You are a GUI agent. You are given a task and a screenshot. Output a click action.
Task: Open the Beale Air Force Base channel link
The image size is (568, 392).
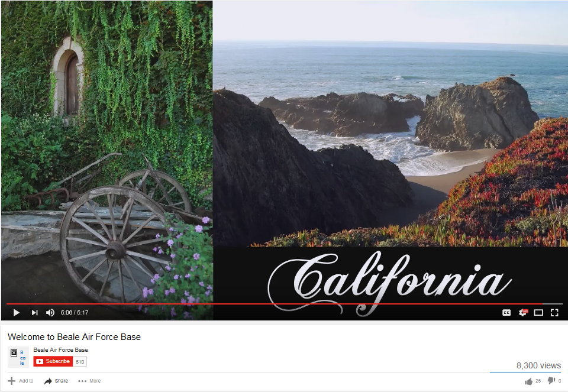(60, 349)
